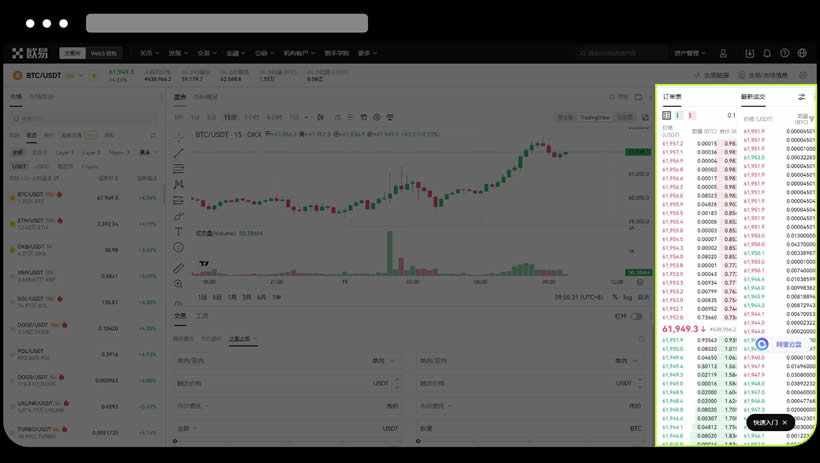Click the filter icon in latest trades
Image resolution: width=820 pixels, height=463 pixels.
click(811, 119)
